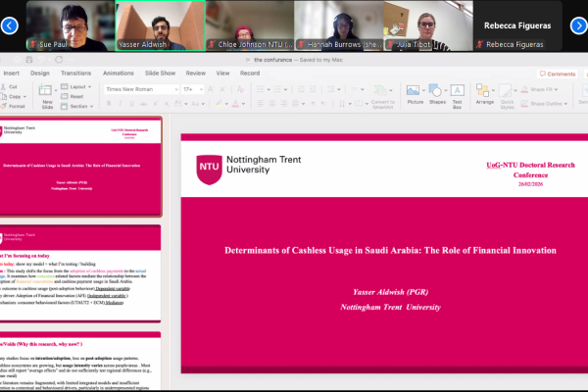Select the title slide thumbnail
This screenshot has width=588, height=392.
[80, 167]
